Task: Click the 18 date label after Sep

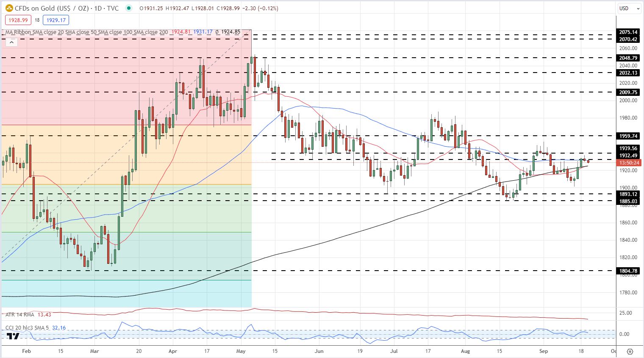Action: click(581, 351)
